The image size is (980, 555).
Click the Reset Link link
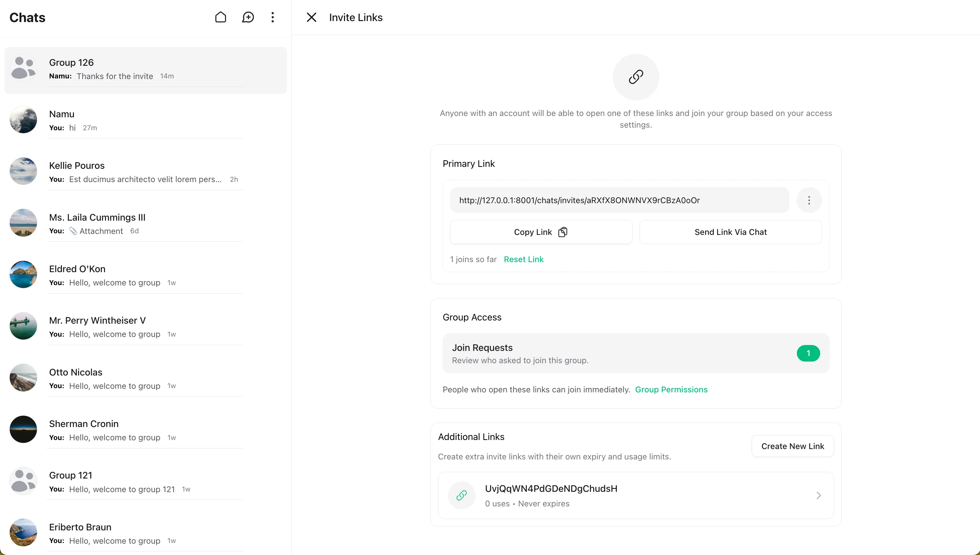[x=524, y=259]
